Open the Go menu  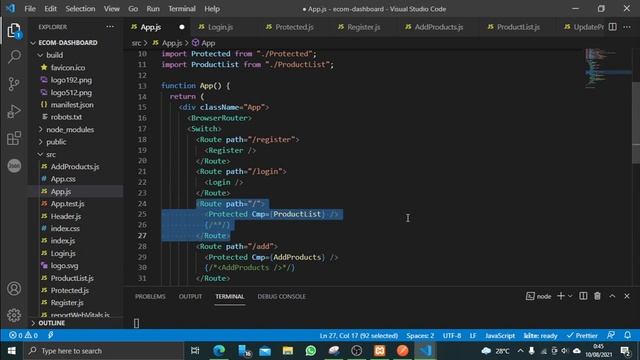[133, 9]
